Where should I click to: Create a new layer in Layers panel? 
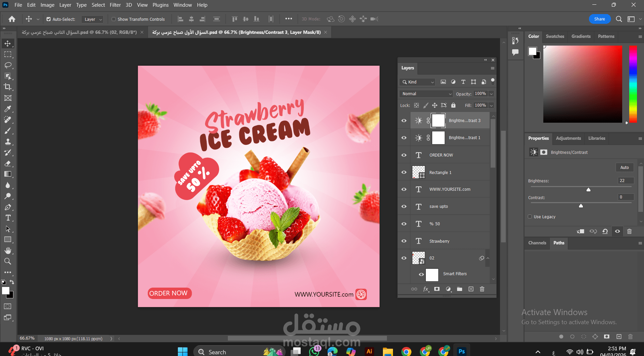tap(471, 289)
